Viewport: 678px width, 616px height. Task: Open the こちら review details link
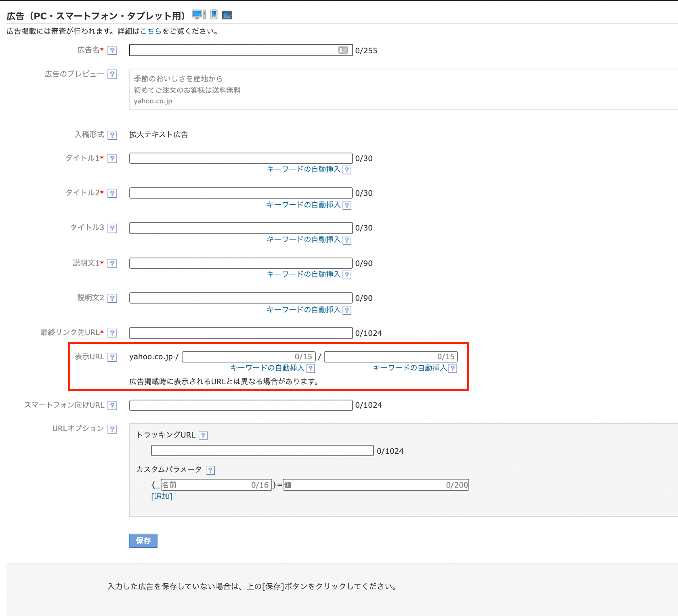coord(151,31)
